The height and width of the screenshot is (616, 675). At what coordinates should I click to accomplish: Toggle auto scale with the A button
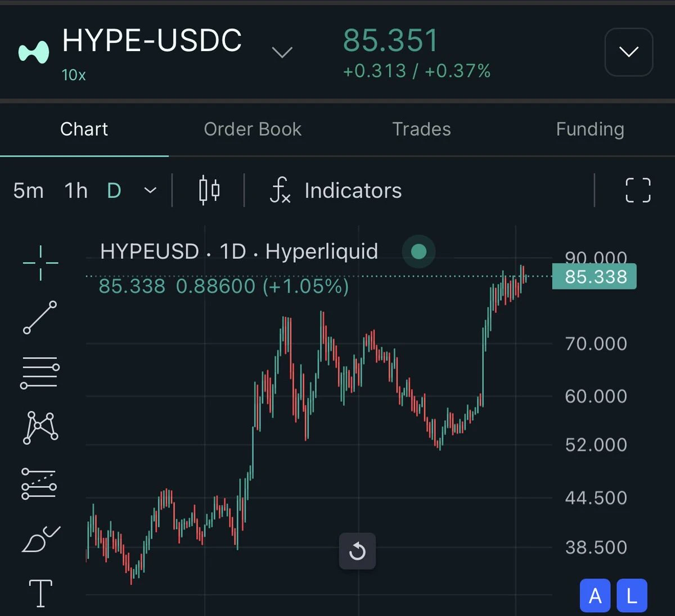tap(595, 596)
